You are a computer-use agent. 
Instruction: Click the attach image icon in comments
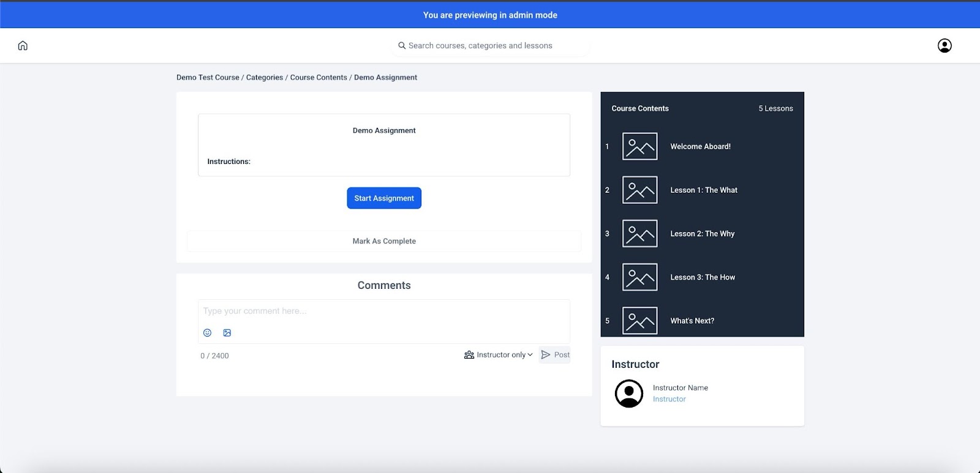227,333
